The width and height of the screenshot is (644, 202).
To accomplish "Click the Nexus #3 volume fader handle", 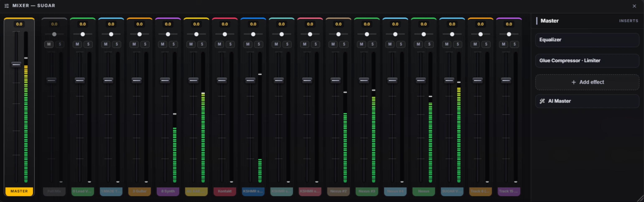I will pos(364,80).
